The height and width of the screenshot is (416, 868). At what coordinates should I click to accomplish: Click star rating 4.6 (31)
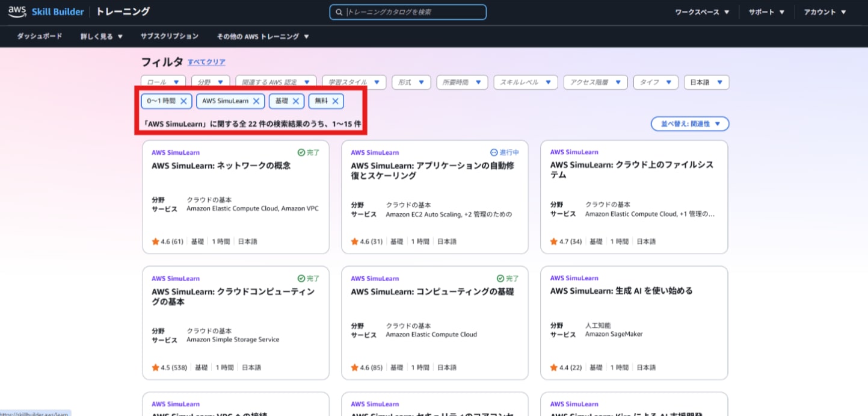(x=366, y=241)
